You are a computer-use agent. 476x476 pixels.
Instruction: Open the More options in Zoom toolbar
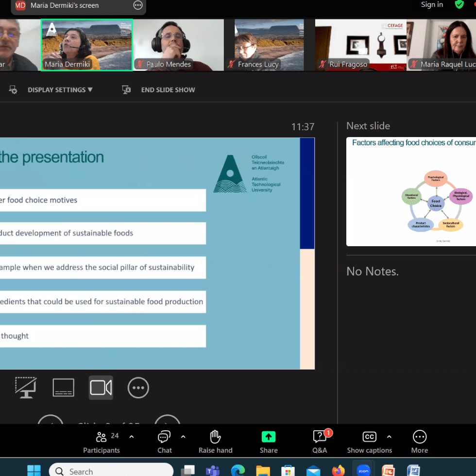tap(419, 442)
